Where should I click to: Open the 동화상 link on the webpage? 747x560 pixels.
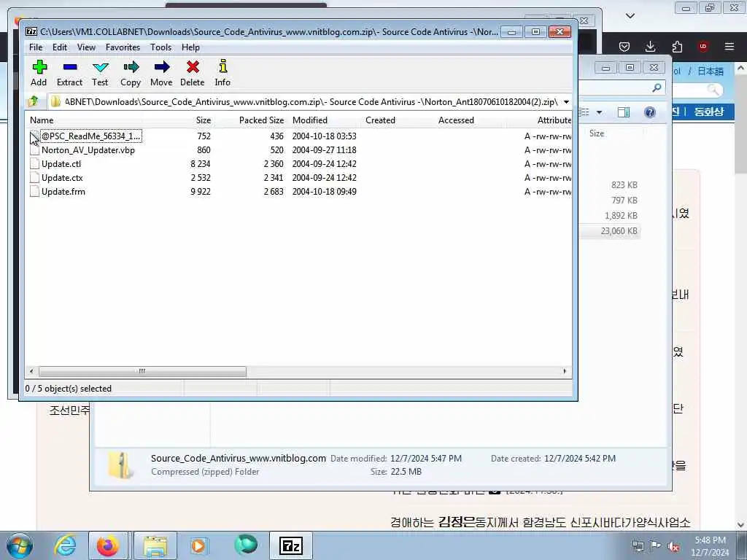(x=709, y=112)
